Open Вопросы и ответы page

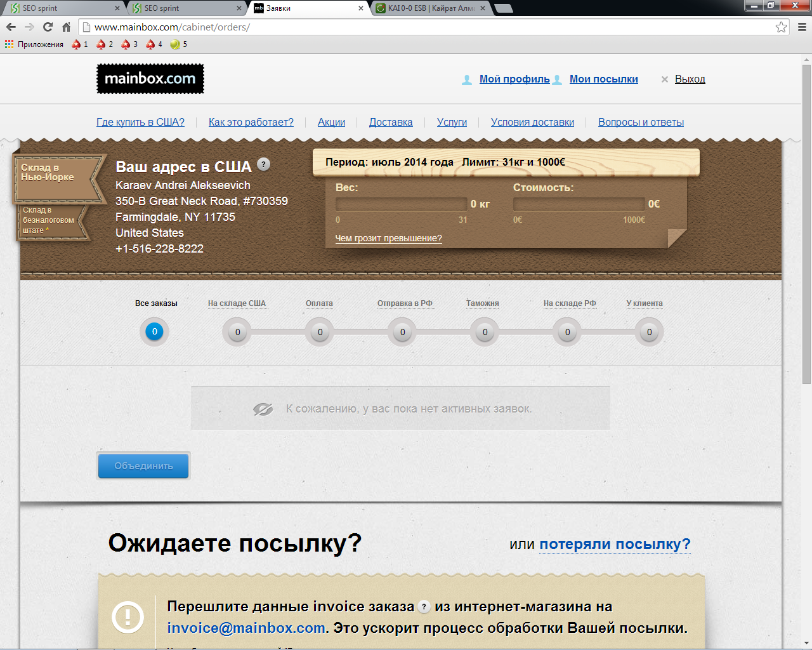(641, 123)
